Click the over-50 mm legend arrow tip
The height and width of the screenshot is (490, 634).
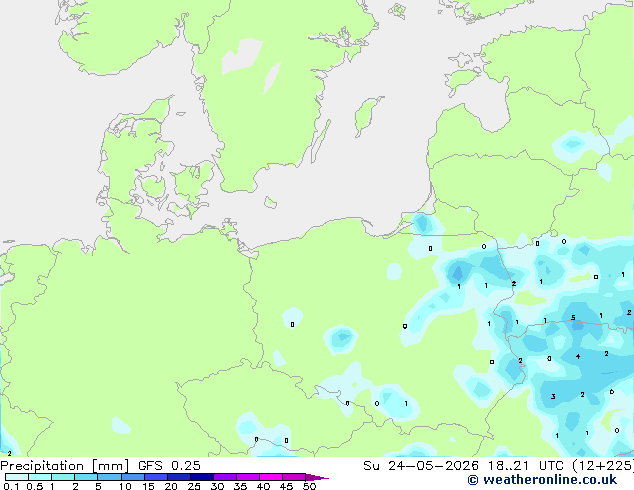point(317,477)
